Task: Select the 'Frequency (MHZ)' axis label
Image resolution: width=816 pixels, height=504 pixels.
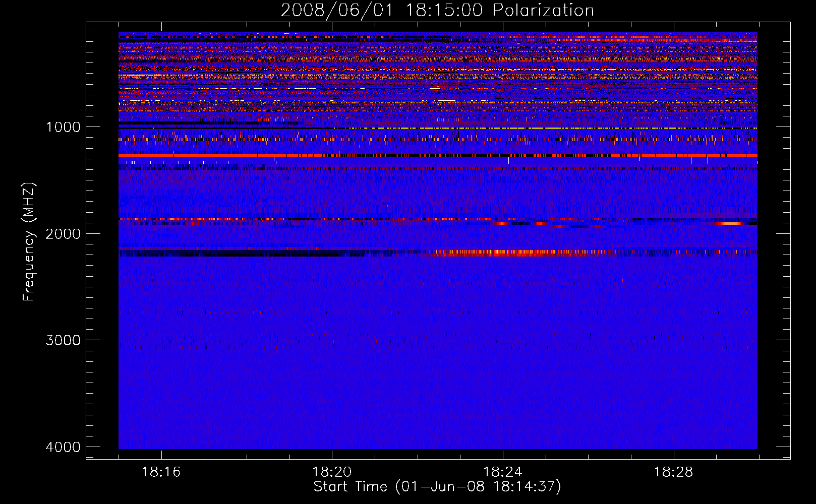Action: click(x=29, y=242)
